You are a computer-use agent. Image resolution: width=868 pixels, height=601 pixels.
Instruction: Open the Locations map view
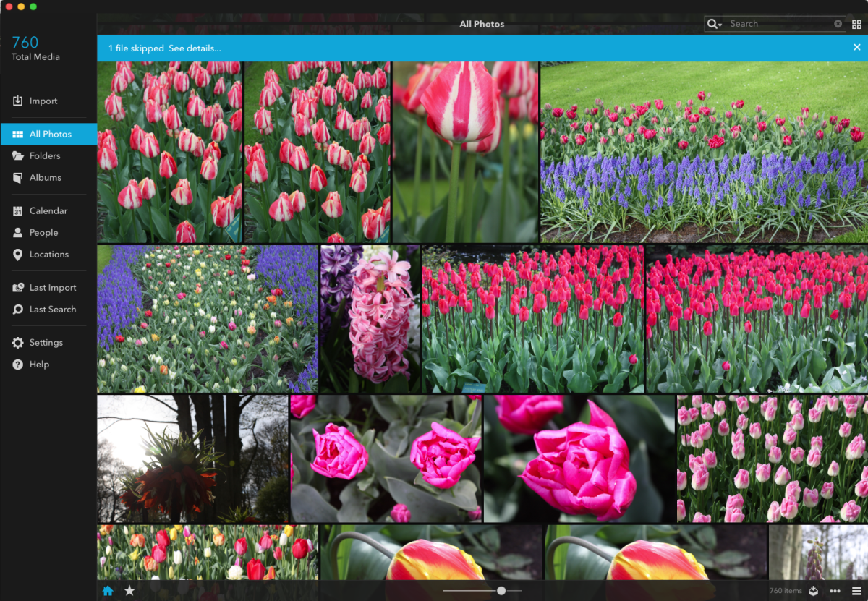click(x=48, y=255)
